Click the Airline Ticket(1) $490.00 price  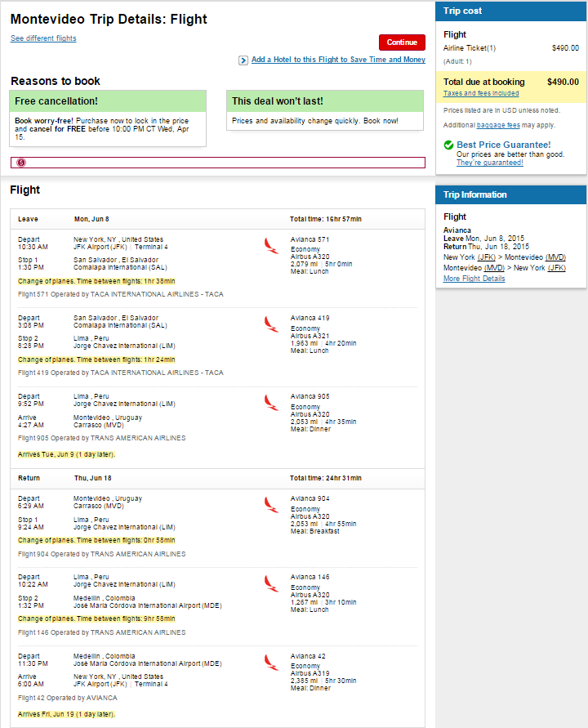tap(565, 48)
